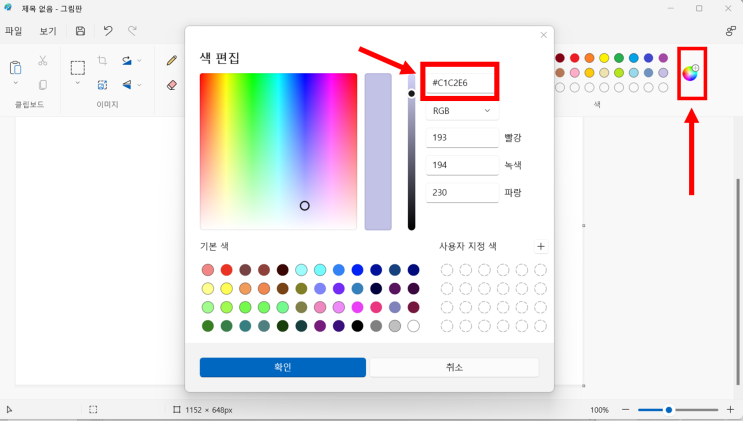
Task: Pick the bright red basic color swatch
Action: (227, 270)
